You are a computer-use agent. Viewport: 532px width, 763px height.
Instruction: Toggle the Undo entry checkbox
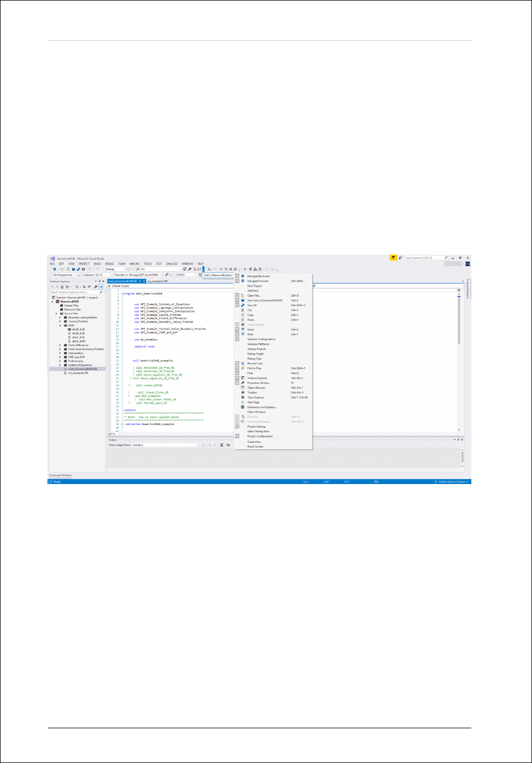[238, 330]
